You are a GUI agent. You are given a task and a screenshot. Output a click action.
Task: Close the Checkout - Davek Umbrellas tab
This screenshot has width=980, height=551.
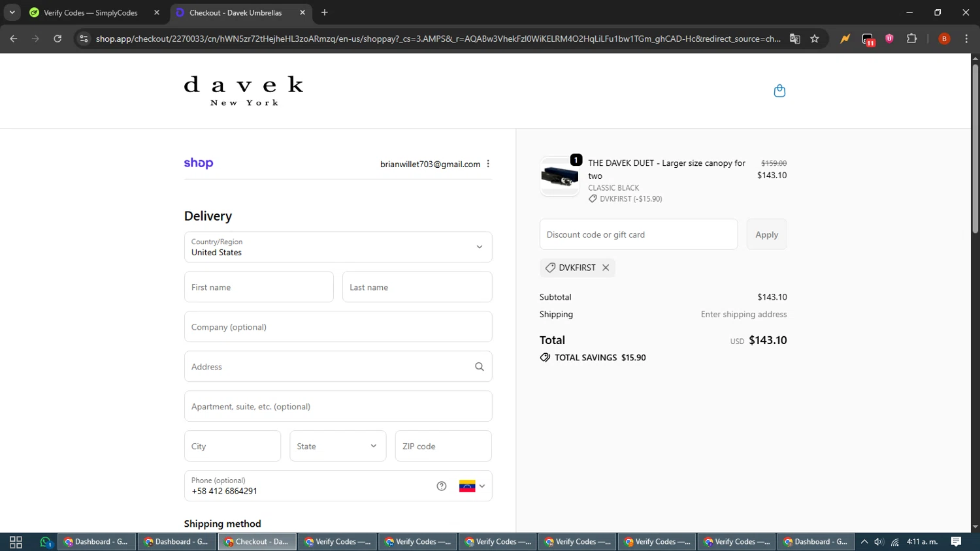point(302,12)
